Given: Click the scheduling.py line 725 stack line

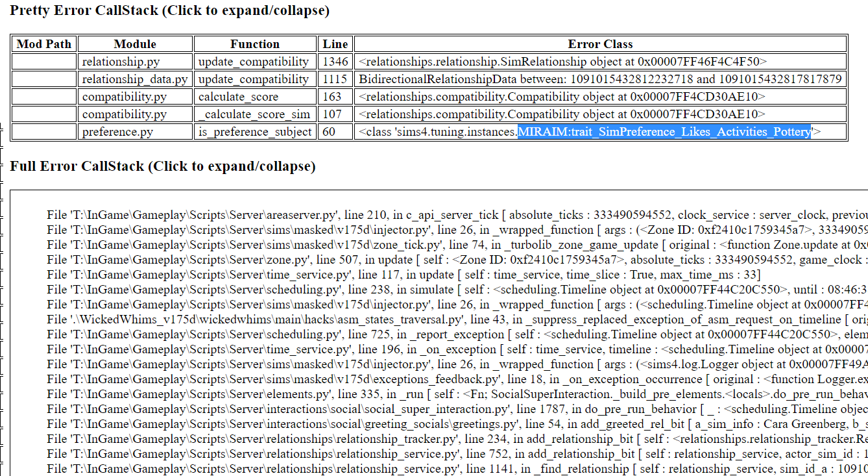Looking at the screenshot, I should (457, 334).
